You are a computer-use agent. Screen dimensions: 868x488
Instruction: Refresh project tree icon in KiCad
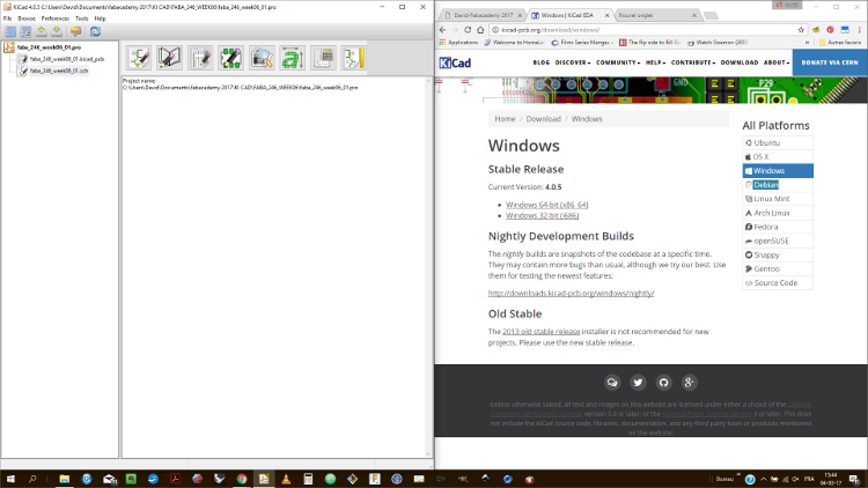[95, 31]
